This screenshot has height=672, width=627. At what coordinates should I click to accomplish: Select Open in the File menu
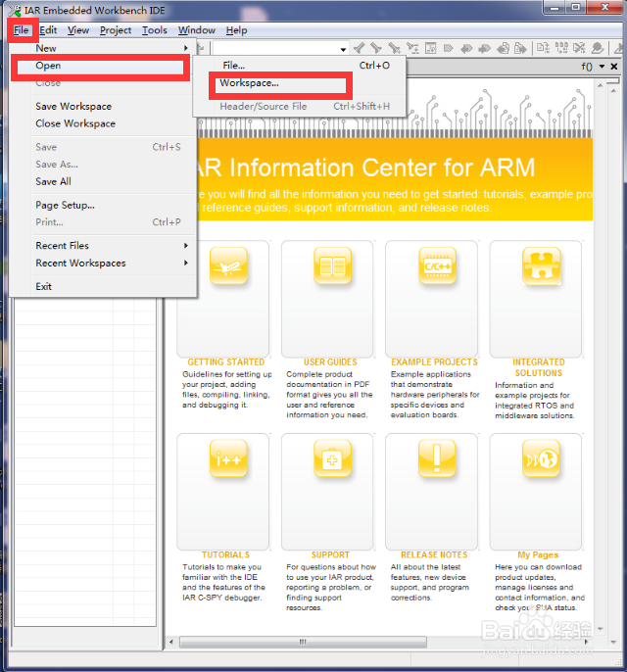coord(101,66)
